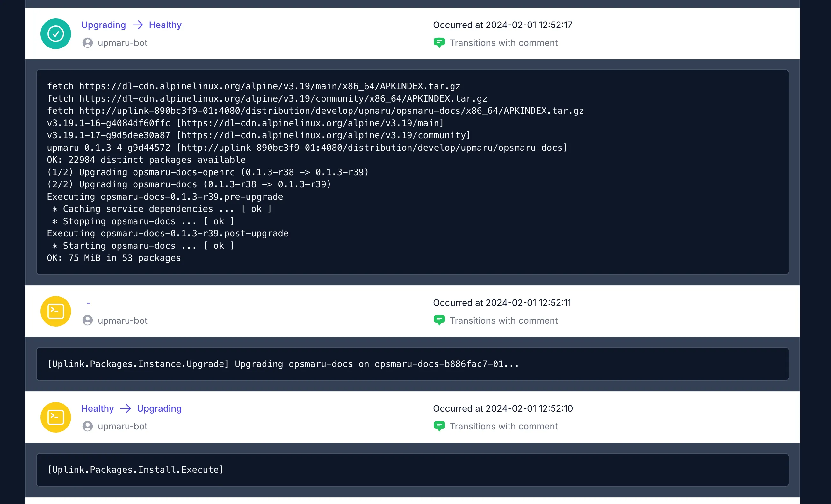
Task: Click the "v3.19.1-16-g4084df60ffc" log line
Action: 245,123
